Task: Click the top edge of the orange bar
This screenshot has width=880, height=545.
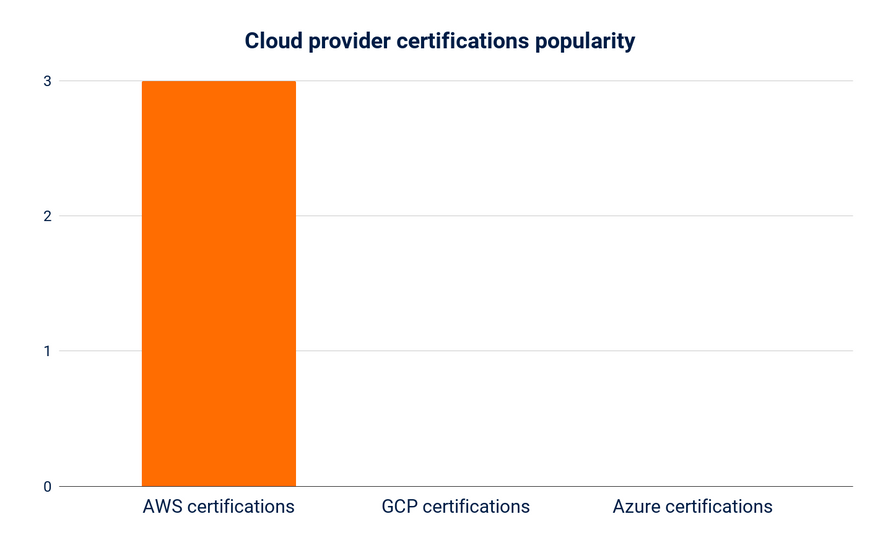Action: [218, 82]
